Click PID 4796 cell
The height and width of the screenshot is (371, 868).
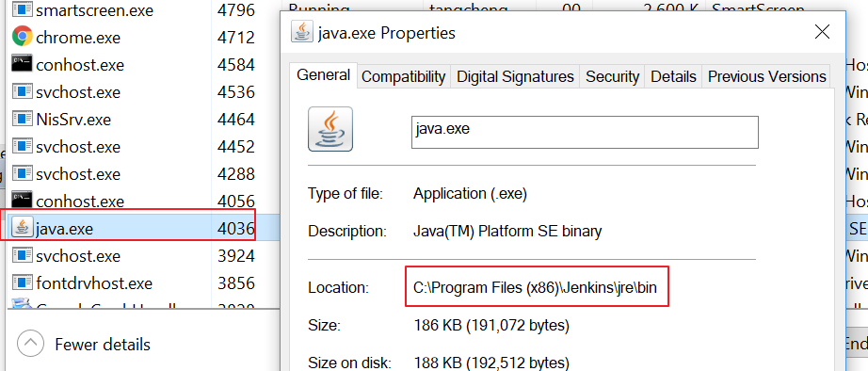coord(236,10)
